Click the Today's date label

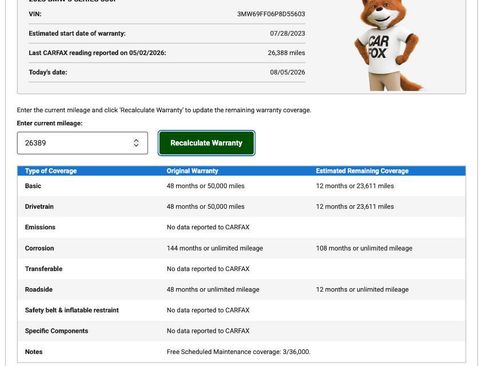(x=48, y=72)
